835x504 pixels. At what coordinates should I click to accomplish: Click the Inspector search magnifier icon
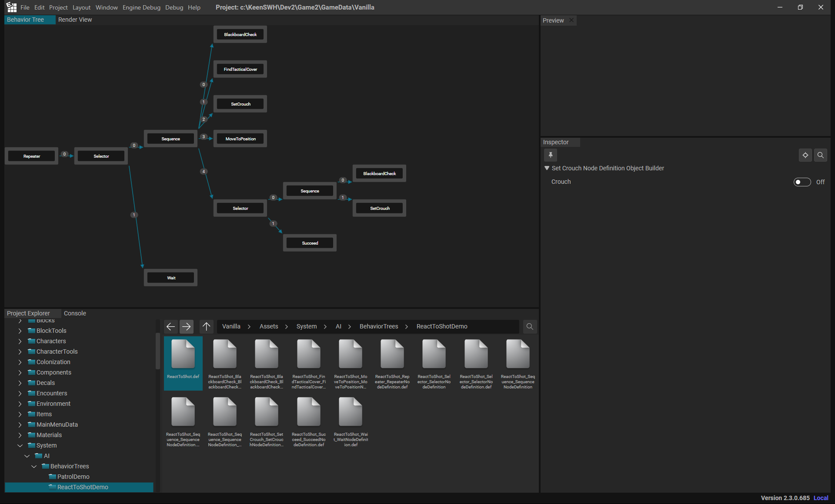821,155
